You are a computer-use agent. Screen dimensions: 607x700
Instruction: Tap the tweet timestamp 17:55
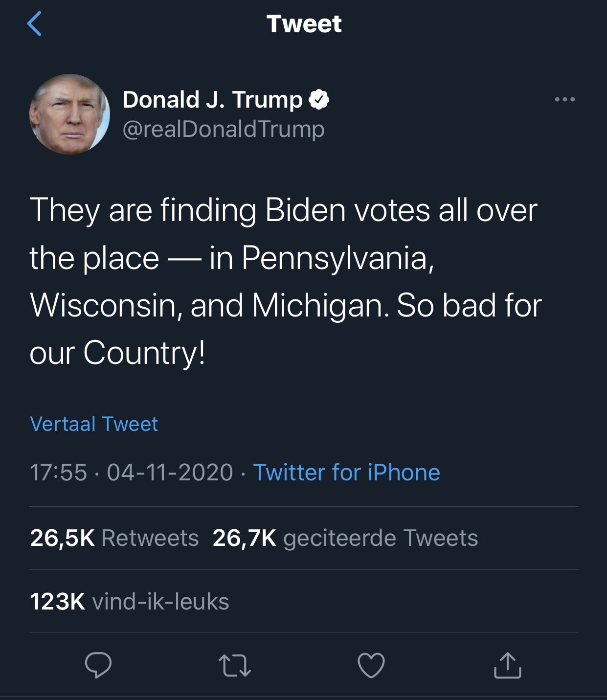(58, 473)
